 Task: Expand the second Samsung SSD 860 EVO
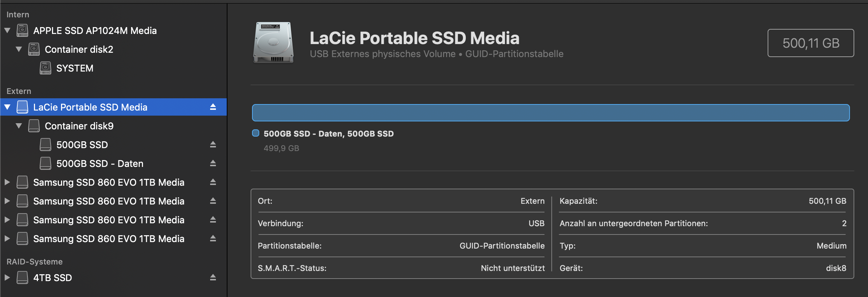(7, 201)
